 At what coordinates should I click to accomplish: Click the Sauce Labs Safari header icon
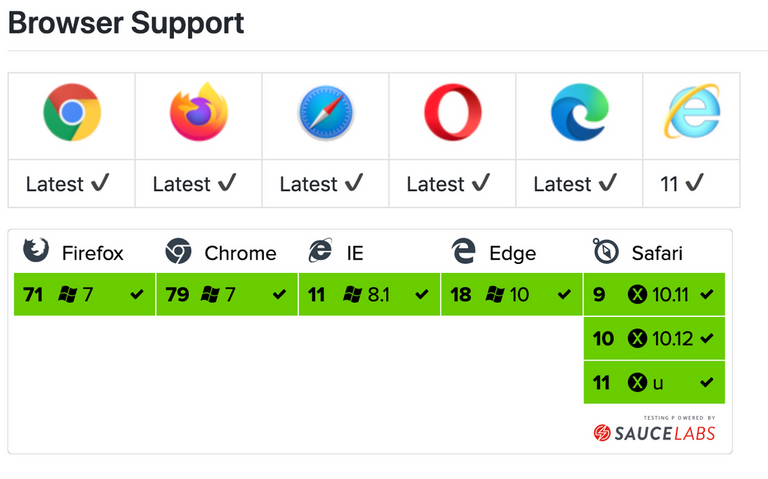605,251
